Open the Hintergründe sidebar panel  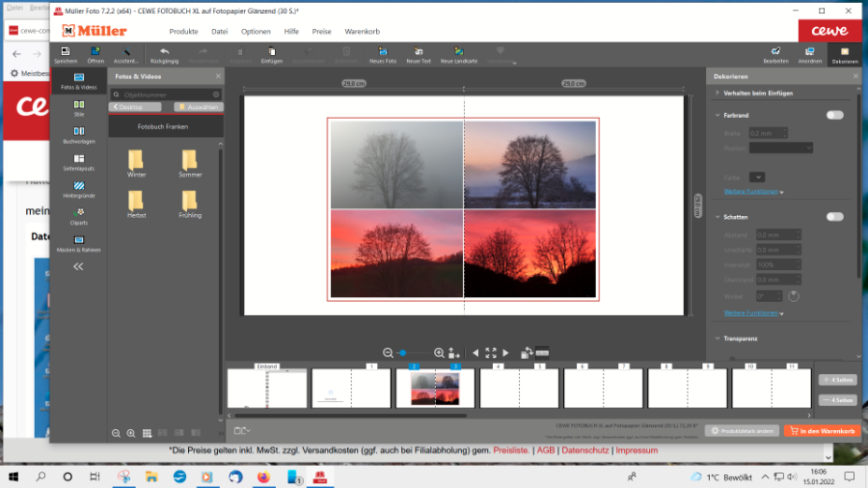79,188
